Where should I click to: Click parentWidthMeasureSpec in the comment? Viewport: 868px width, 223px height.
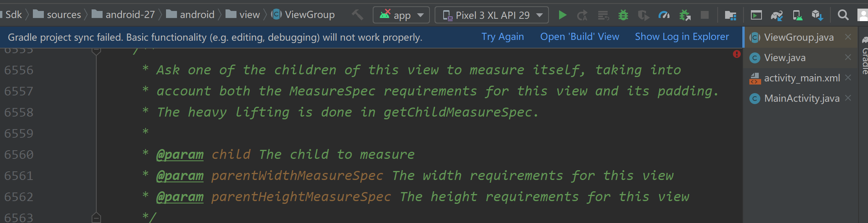coord(297,176)
